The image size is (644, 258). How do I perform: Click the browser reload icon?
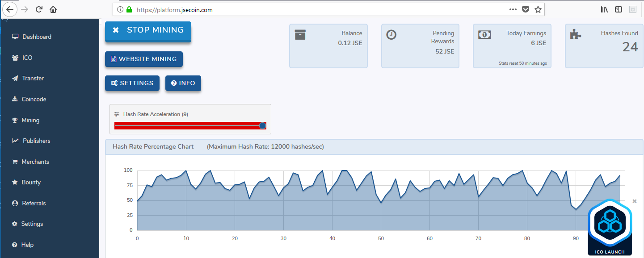click(39, 9)
